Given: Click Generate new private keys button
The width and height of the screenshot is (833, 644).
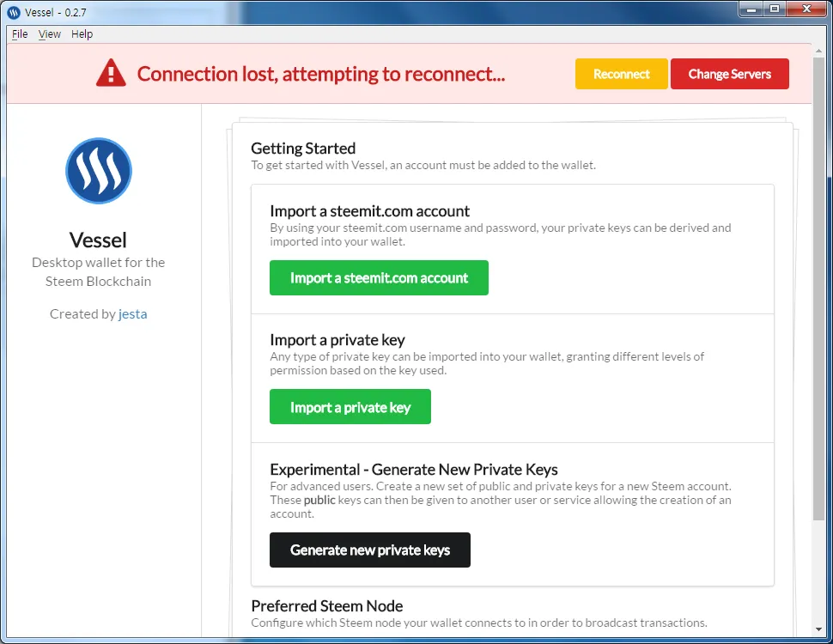Looking at the screenshot, I should coord(370,550).
